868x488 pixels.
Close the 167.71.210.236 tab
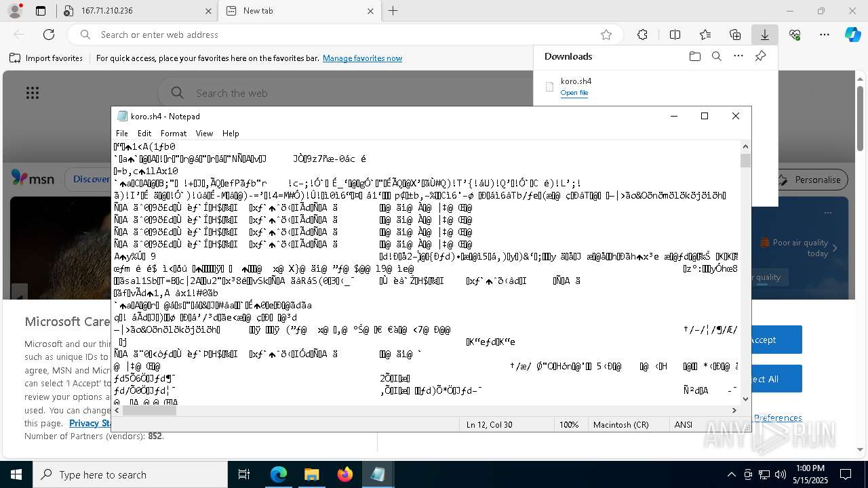[209, 11]
